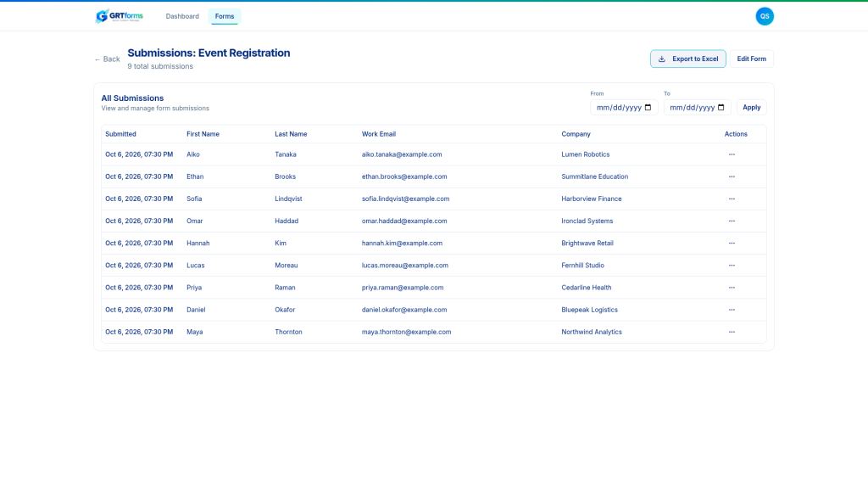Click the Actions column header
Viewport: 868px width, 504px height.
[x=736, y=134]
